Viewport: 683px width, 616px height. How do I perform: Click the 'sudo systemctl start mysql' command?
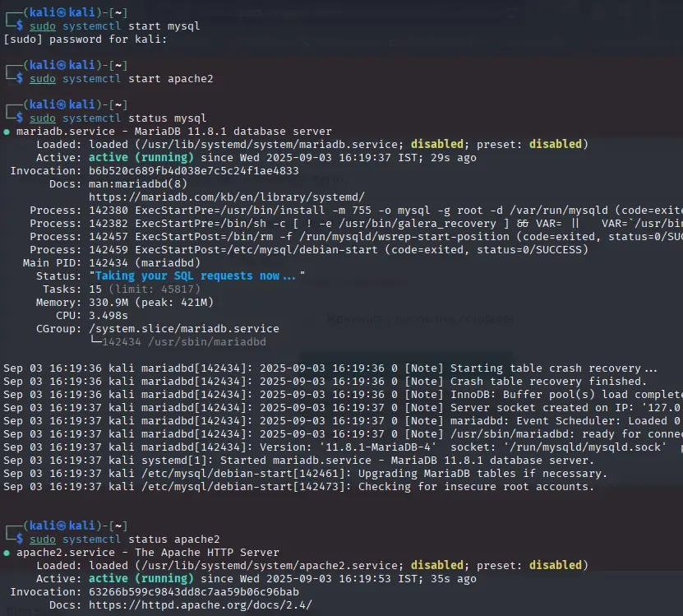[x=115, y=26]
